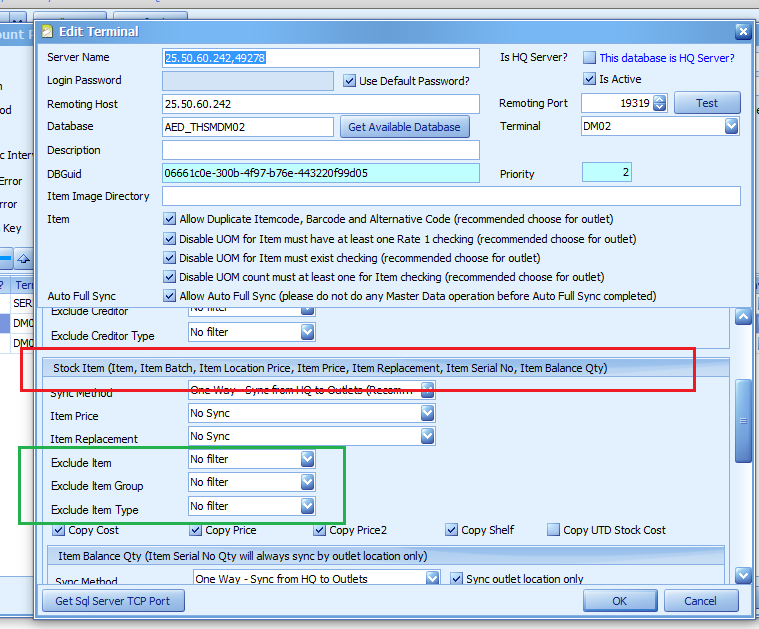Expand Exclude Item Group dropdown

coord(307,483)
